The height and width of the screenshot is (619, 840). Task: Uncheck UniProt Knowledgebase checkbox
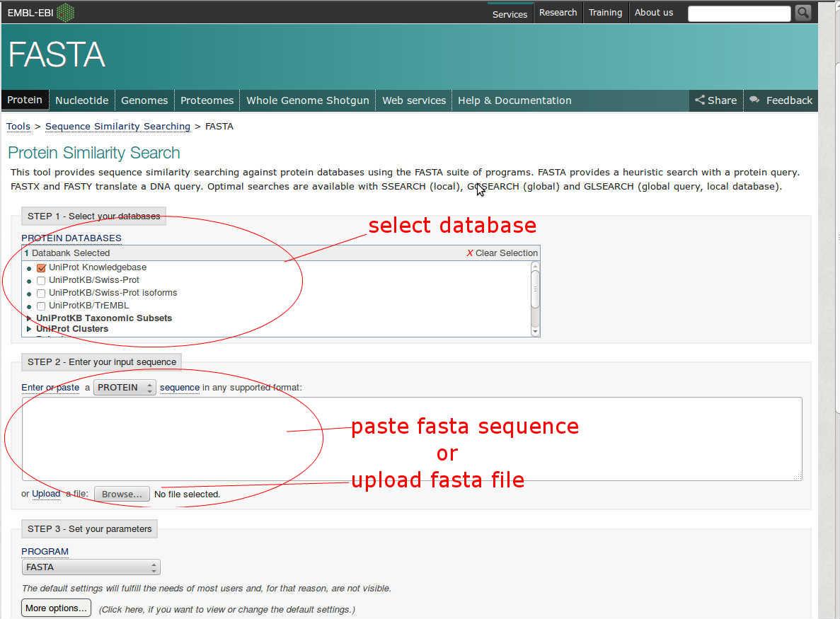click(41, 267)
